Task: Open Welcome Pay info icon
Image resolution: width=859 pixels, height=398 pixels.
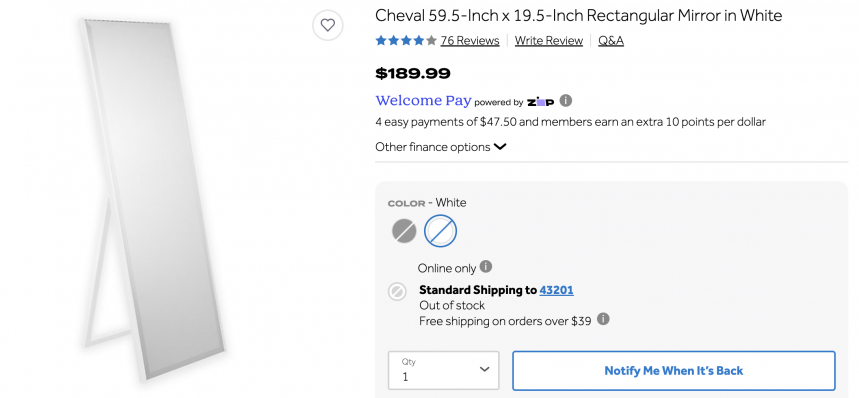Action: pyautogui.click(x=566, y=101)
